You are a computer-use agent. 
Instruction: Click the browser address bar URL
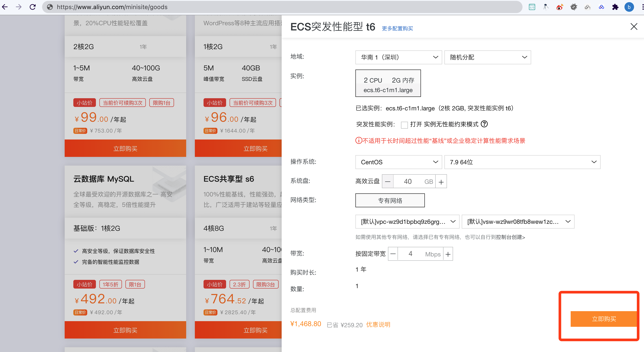[x=112, y=7]
